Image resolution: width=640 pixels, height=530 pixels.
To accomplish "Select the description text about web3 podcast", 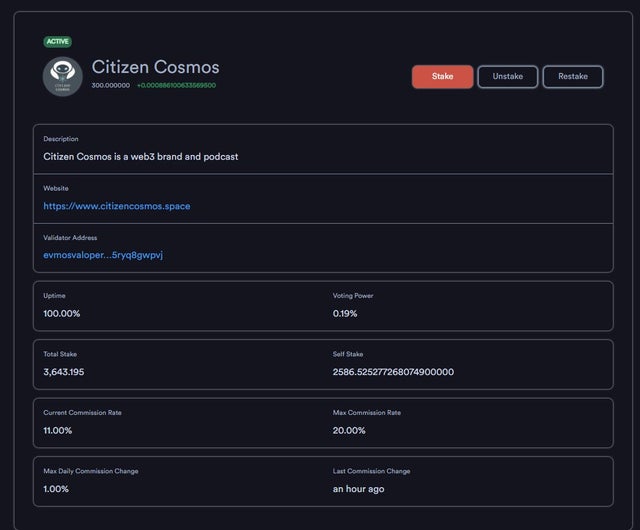I will coord(141,157).
